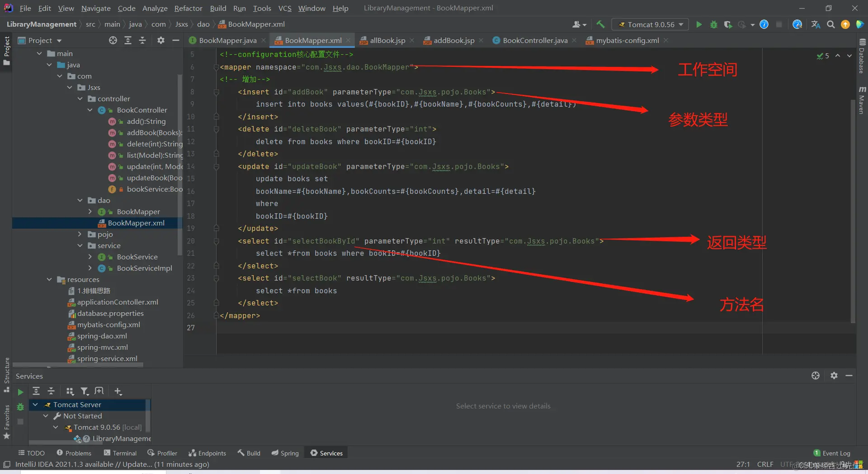
Task: Expand the pojo folder
Action: tap(80, 234)
